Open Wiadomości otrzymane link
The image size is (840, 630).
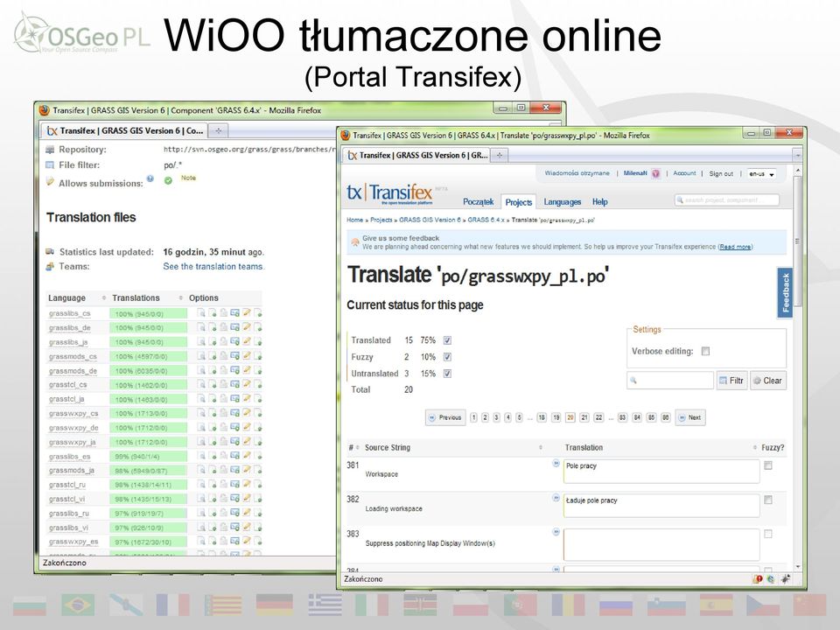(x=577, y=173)
